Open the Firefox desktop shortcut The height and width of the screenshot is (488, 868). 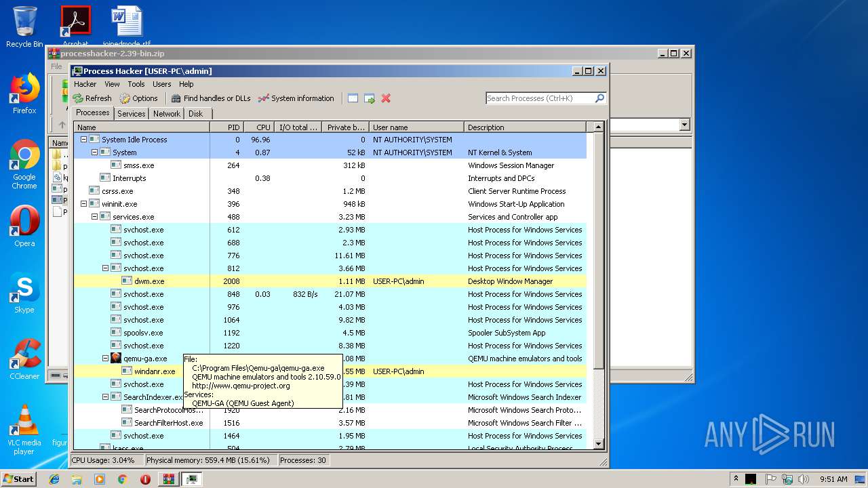24,94
